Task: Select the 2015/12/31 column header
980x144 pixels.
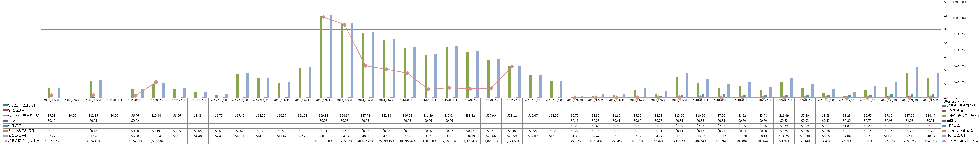Action: point(512,100)
